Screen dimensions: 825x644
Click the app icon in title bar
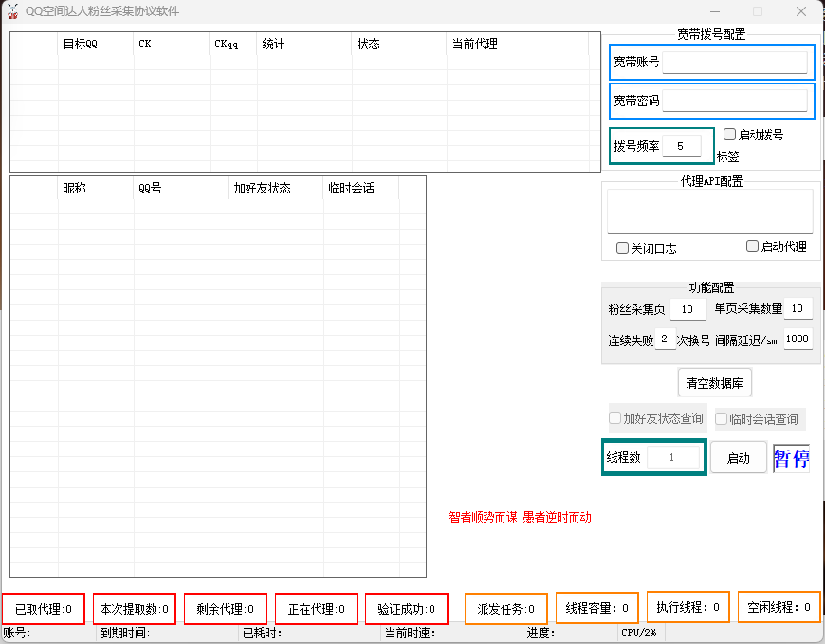[12, 11]
